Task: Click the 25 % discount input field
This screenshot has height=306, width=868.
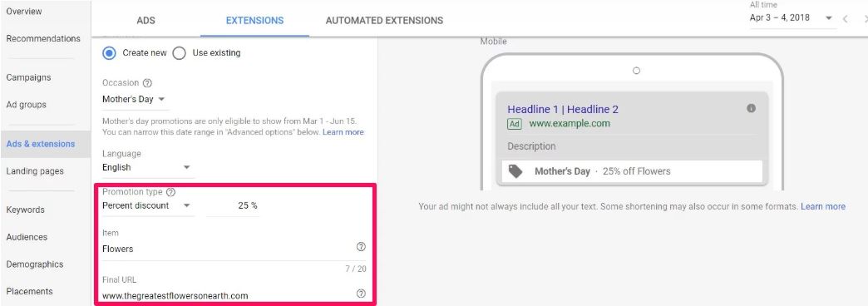Action: [x=233, y=206]
